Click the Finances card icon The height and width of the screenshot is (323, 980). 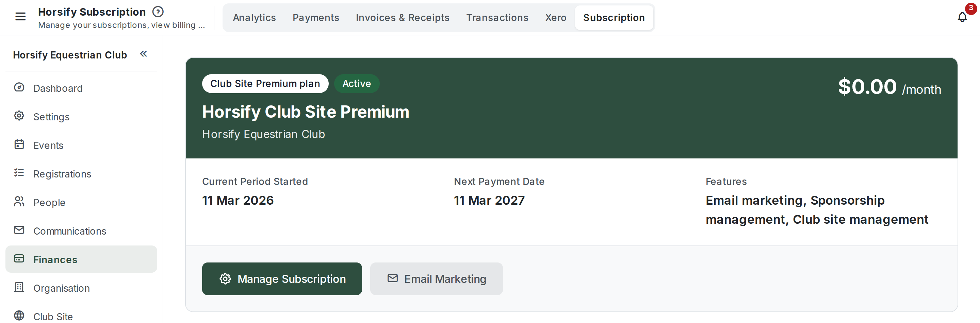point(19,259)
